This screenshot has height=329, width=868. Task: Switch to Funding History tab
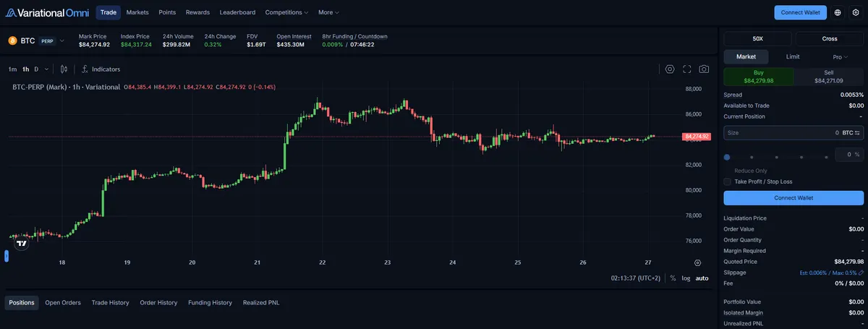tap(210, 302)
